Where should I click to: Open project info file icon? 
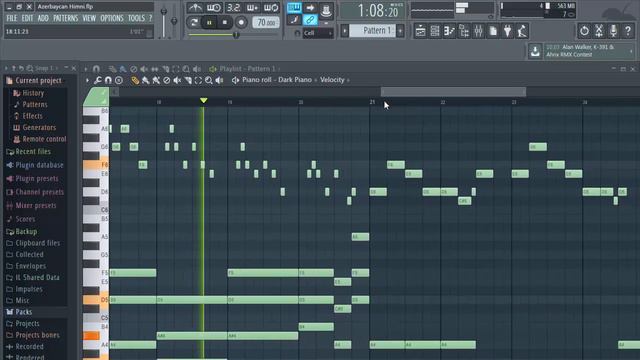click(x=493, y=31)
